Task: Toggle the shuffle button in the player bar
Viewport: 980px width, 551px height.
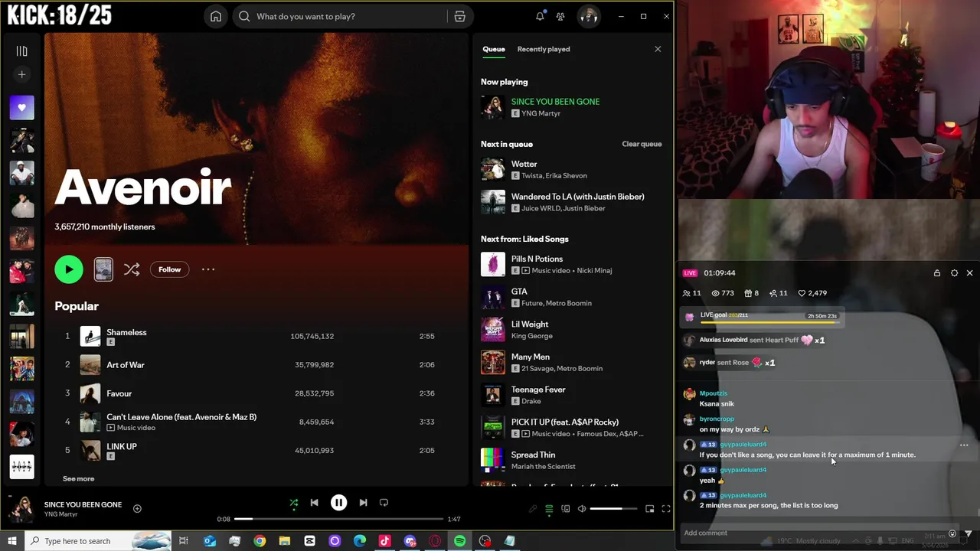Action: [293, 503]
